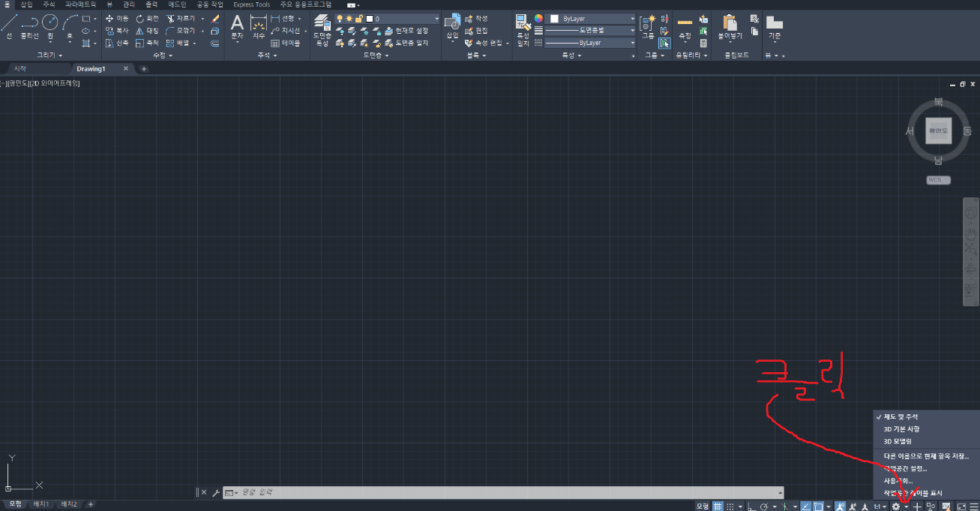Click the workspace switching gear icon
Viewport: 980px width, 511px height.
point(896,506)
